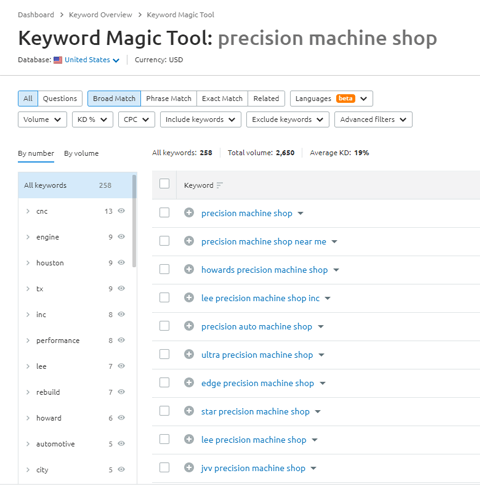
Task: Switch to Exact Match
Action: coord(222,98)
